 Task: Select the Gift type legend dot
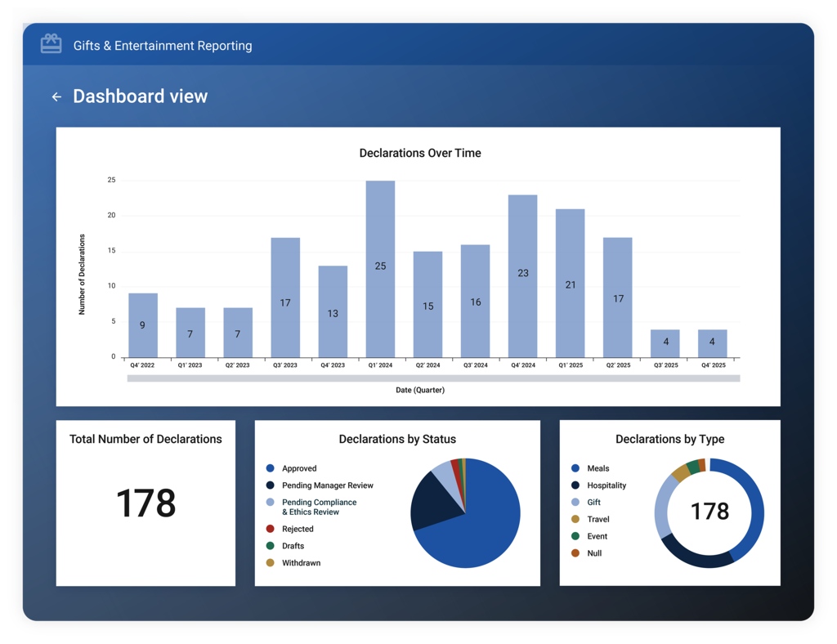click(575, 502)
